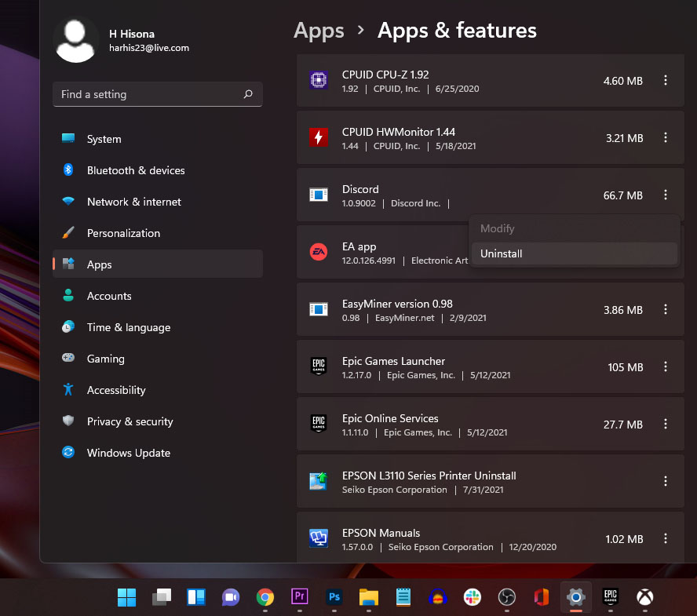The width and height of the screenshot is (697, 616).
Task: Open Accessibility settings
Action: [x=157, y=390]
